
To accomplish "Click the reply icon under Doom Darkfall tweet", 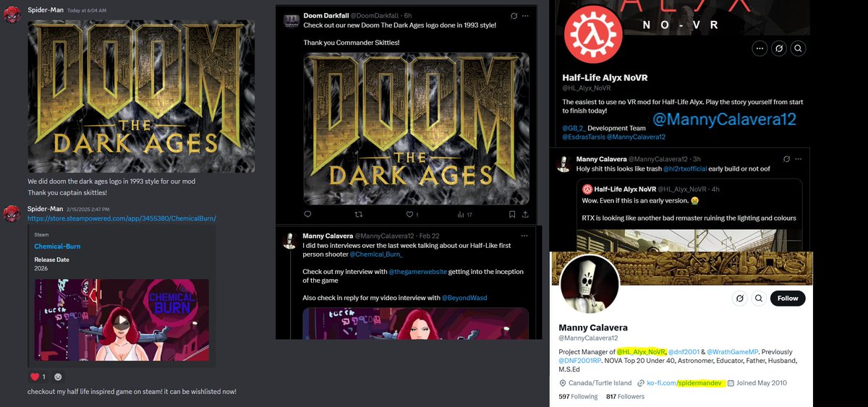I will click(x=307, y=214).
